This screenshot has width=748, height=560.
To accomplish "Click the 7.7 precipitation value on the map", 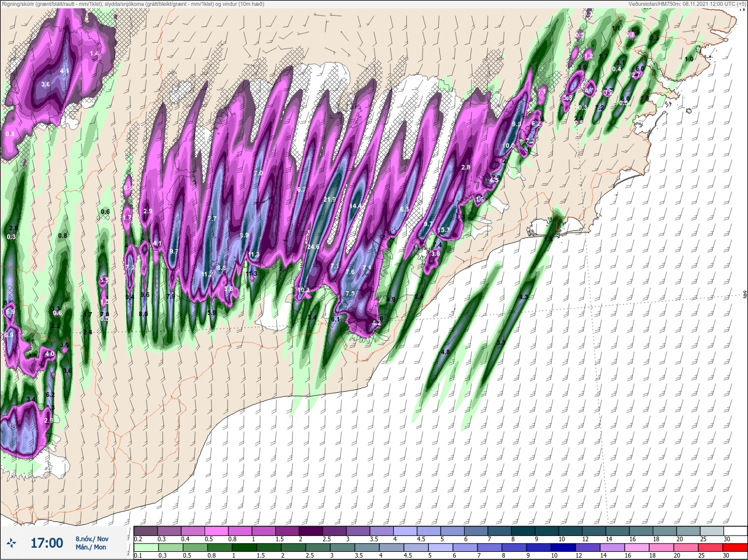I will 212,219.
